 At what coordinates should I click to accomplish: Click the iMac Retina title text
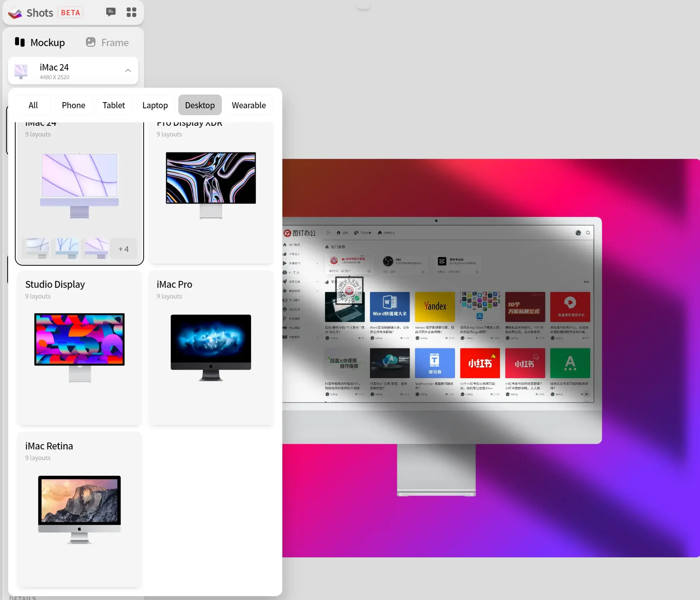click(49, 446)
